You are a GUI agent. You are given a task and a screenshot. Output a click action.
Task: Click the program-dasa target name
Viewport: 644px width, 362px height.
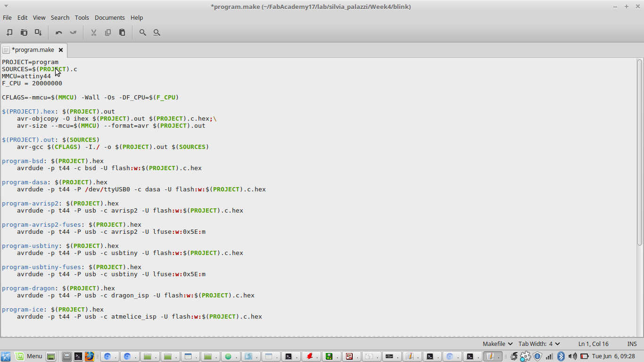click(x=25, y=182)
